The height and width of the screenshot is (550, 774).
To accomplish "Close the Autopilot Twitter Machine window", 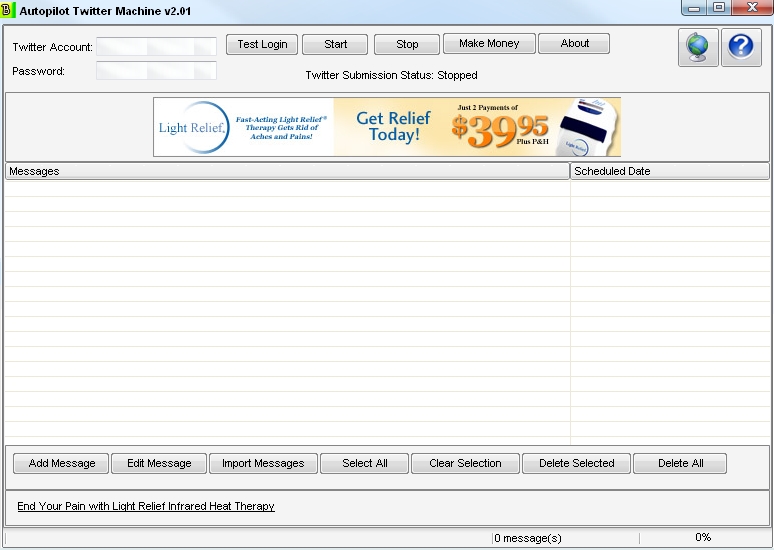I will (752, 7).
